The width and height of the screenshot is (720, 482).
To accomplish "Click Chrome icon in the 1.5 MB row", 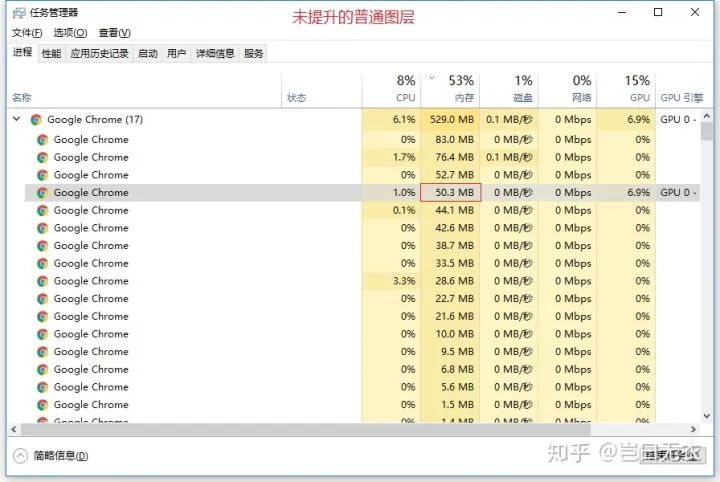I will point(43,405).
